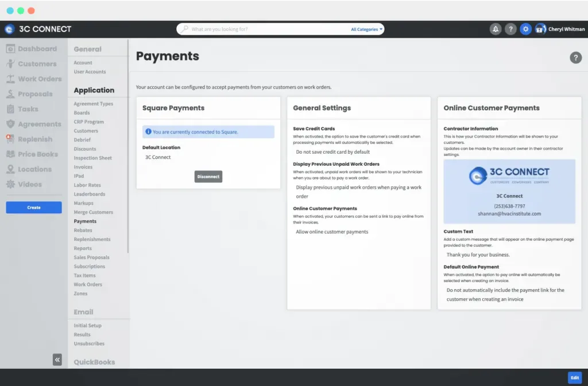Screen dimensions: 588x386
Task: Click the Locations pin icon
Action: point(10,169)
